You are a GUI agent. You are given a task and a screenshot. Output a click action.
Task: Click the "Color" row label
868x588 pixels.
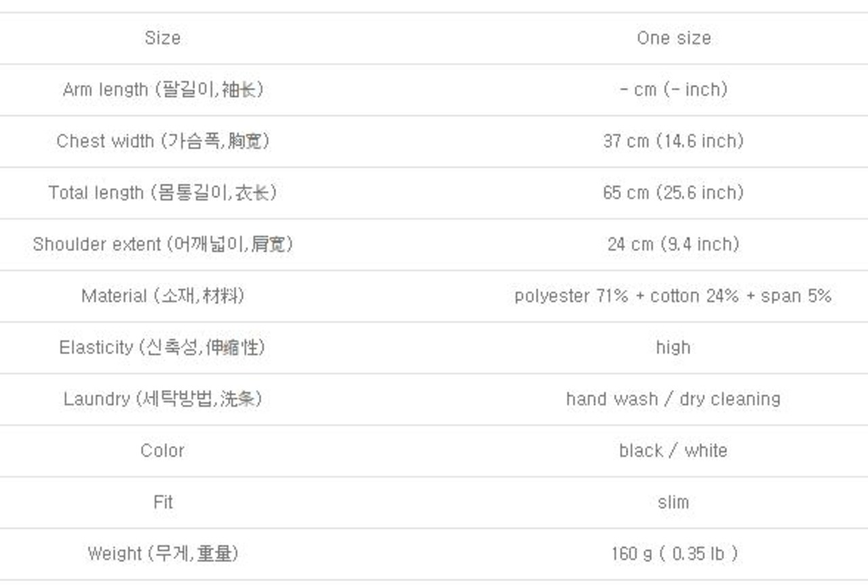[x=162, y=450]
